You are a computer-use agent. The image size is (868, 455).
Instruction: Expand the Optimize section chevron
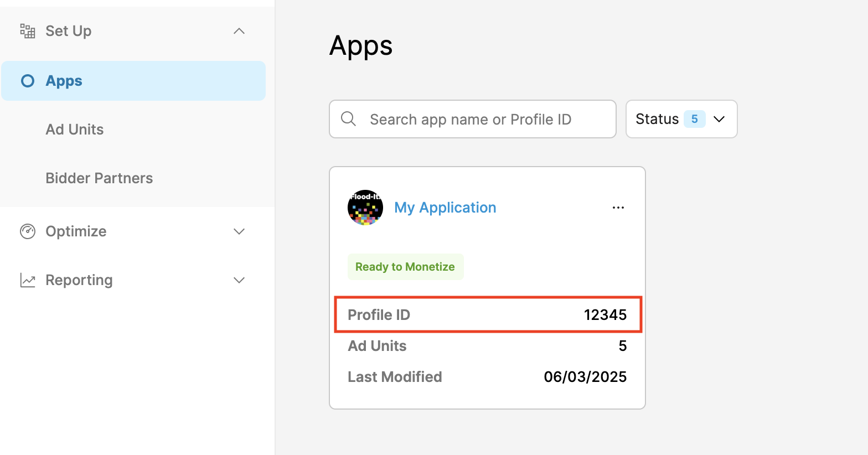coord(239,231)
